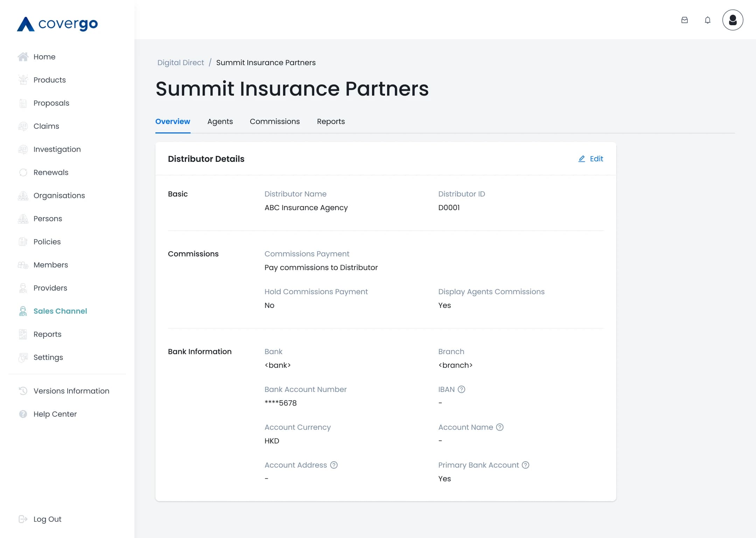Click the Primary Bank Account help icon

[x=525, y=465]
